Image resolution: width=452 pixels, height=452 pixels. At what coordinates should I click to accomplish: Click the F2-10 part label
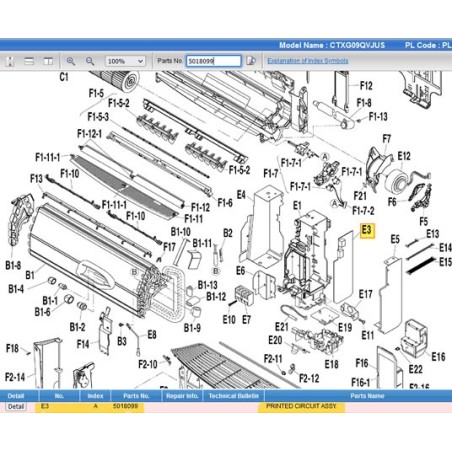click(x=148, y=364)
